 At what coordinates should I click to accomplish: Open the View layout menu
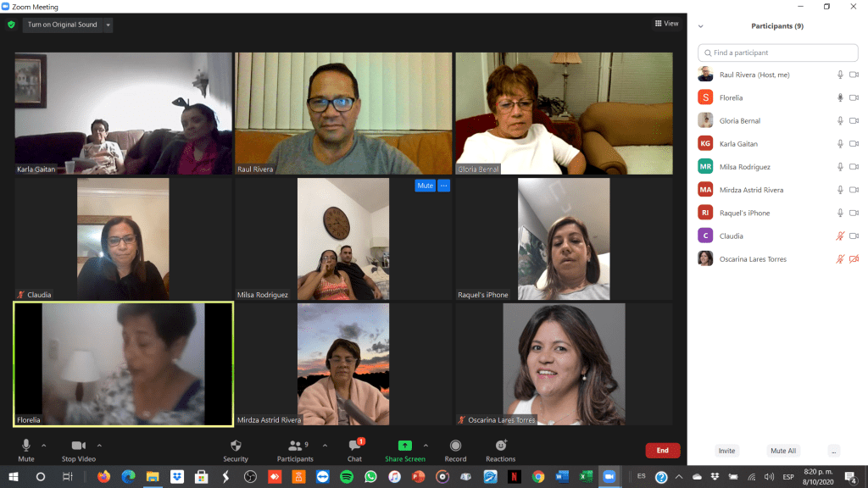pos(666,24)
